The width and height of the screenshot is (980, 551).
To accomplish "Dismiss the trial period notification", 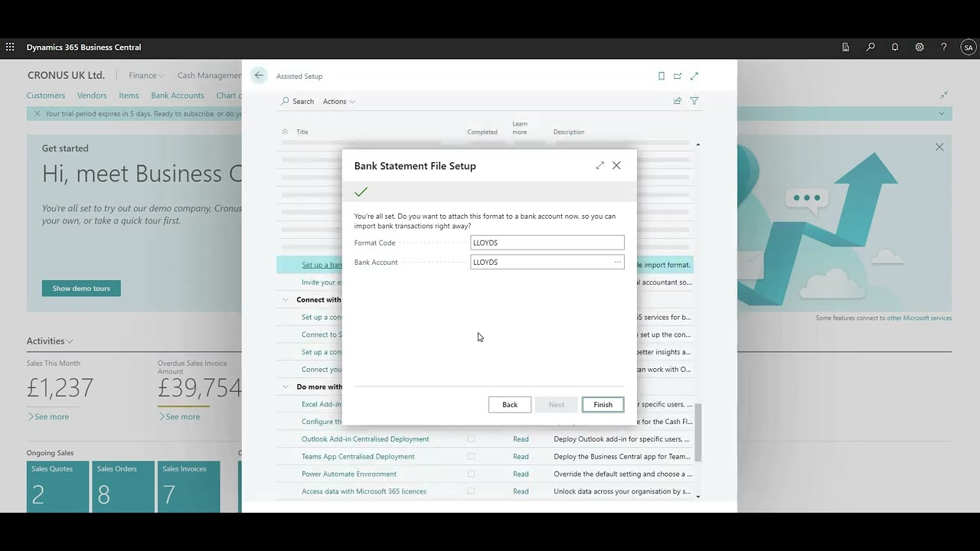I will point(36,114).
